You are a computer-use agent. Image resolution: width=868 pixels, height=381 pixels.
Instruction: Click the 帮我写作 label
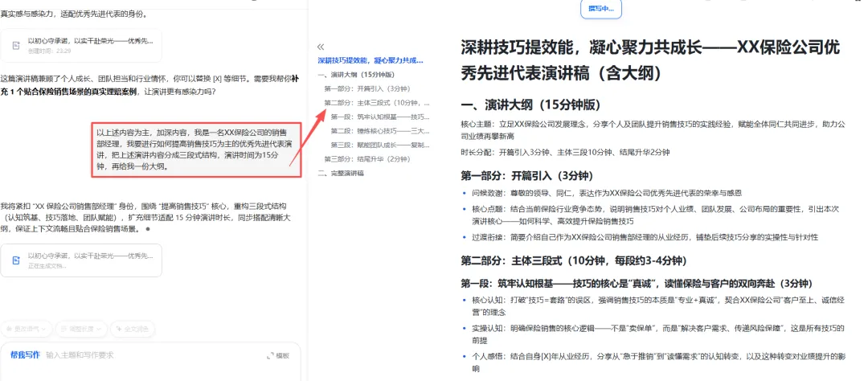[x=25, y=355]
